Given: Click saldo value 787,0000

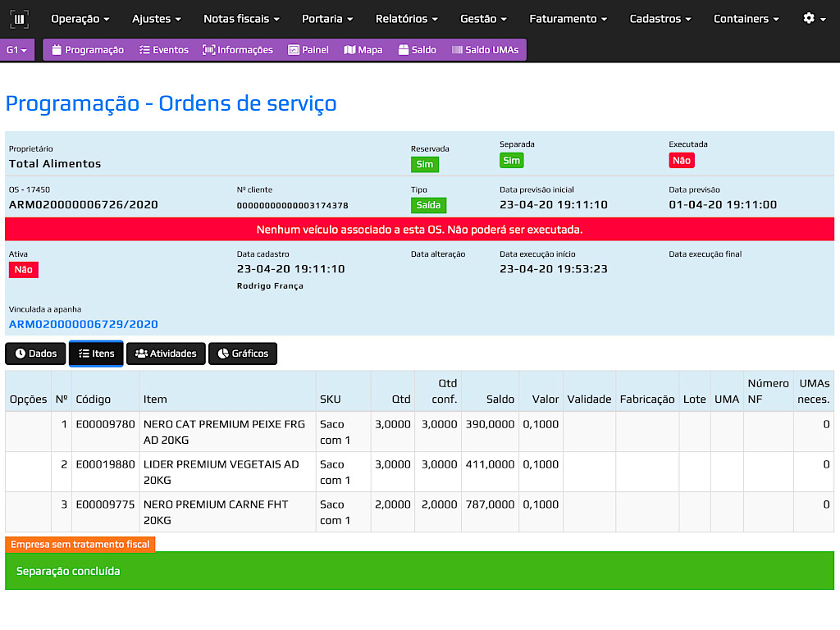Looking at the screenshot, I should point(490,504).
